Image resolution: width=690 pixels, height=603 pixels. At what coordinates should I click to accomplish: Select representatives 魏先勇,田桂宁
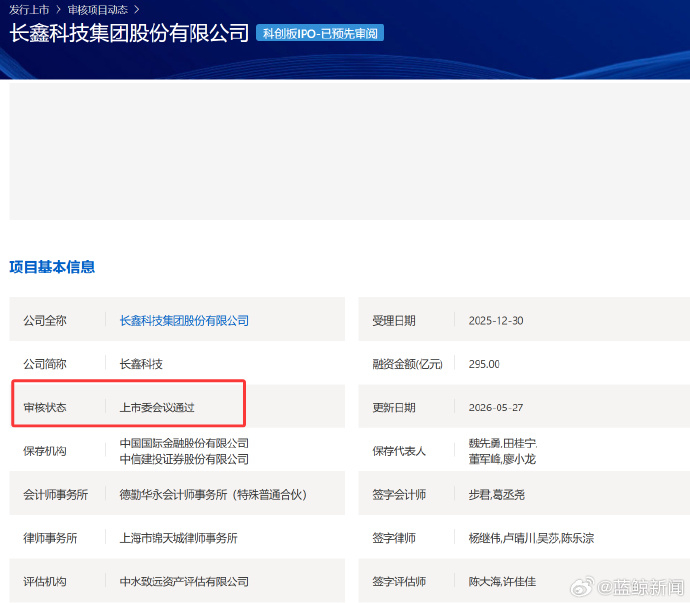point(503,443)
